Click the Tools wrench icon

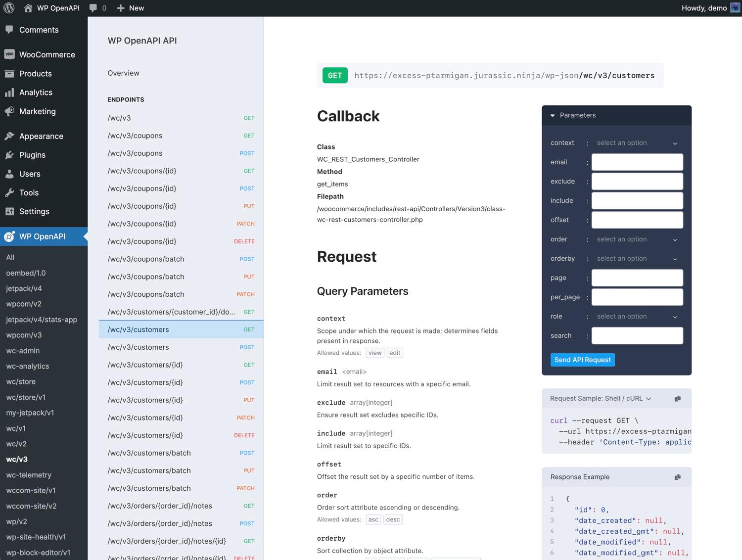(9, 193)
